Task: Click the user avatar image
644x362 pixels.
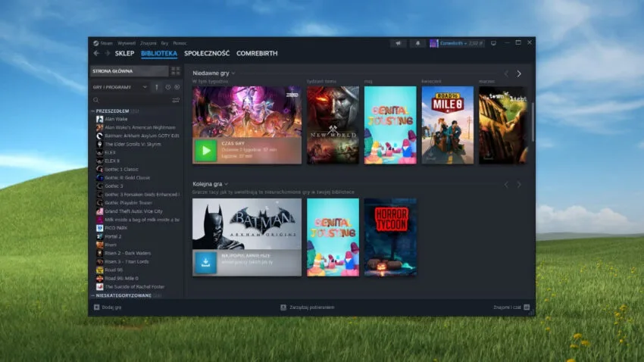Action: point(433,43)
